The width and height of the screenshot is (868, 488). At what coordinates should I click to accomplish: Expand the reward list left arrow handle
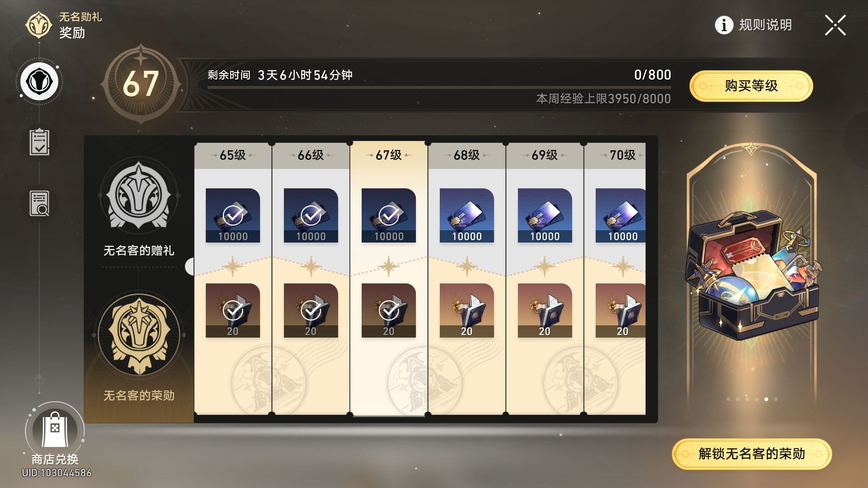(190, 266)
